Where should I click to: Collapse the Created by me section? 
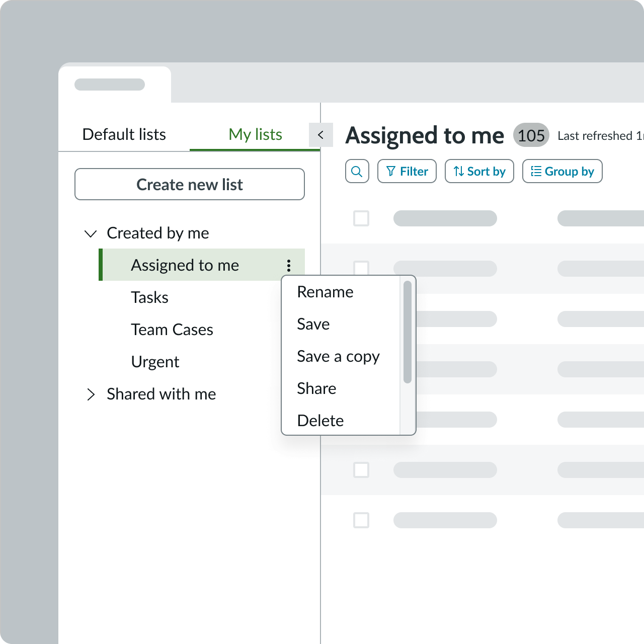tap(91, 233)
